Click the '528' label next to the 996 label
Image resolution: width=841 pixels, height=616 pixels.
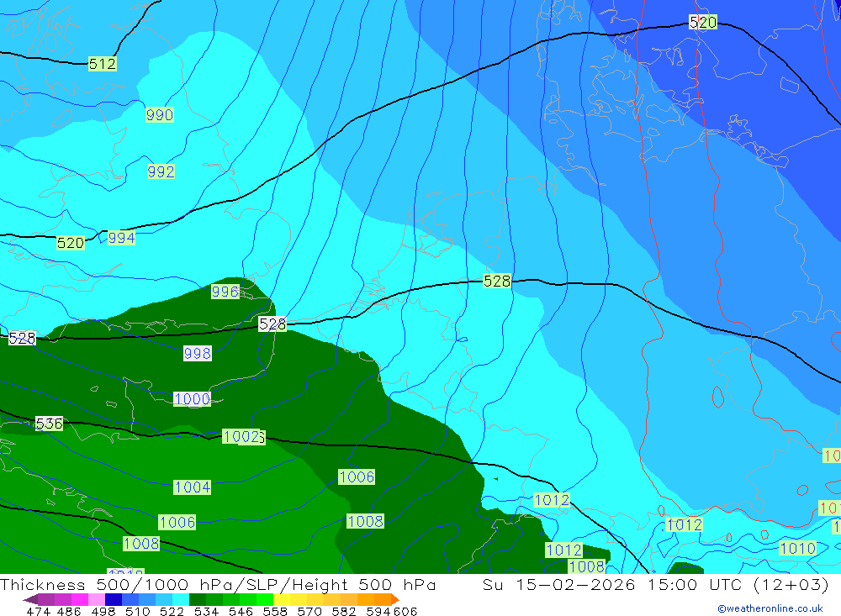pyautogui.click(x=272, y=324)
